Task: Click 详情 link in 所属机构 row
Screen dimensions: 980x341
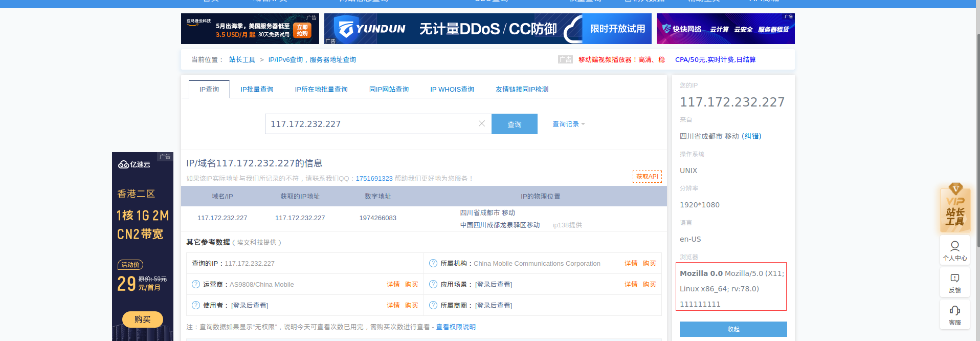Action: [631, 263]
